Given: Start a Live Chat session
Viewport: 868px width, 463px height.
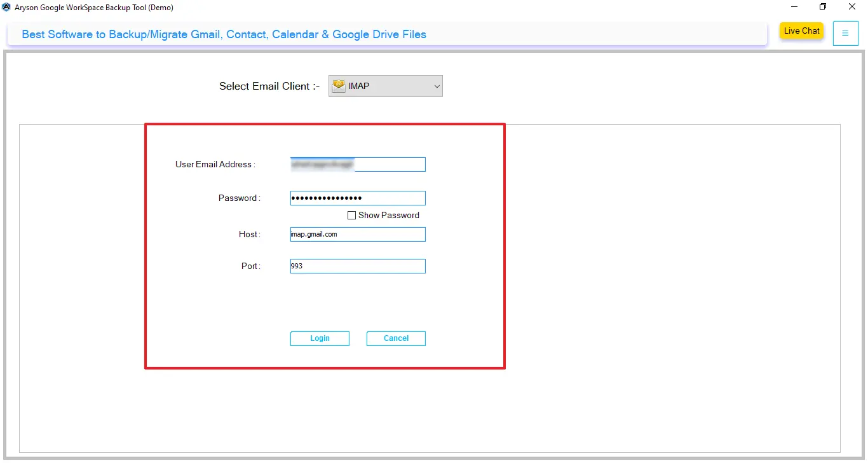Looking at the screenshot, I should (x=801, y=31).
